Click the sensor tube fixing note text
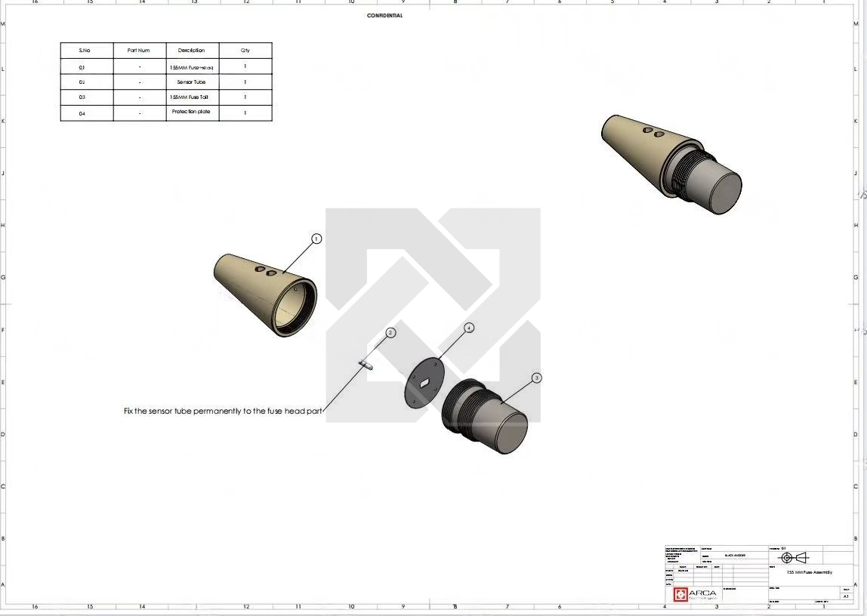This screenshot has width=867, height=616. click(223, 411)
